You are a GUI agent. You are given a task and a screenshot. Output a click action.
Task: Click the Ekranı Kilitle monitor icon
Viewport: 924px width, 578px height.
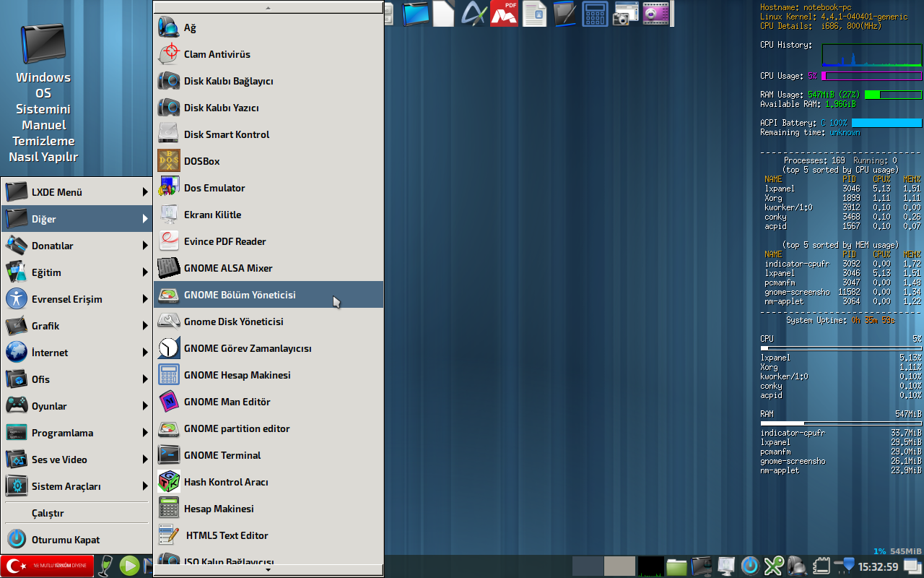pos(169,215)
